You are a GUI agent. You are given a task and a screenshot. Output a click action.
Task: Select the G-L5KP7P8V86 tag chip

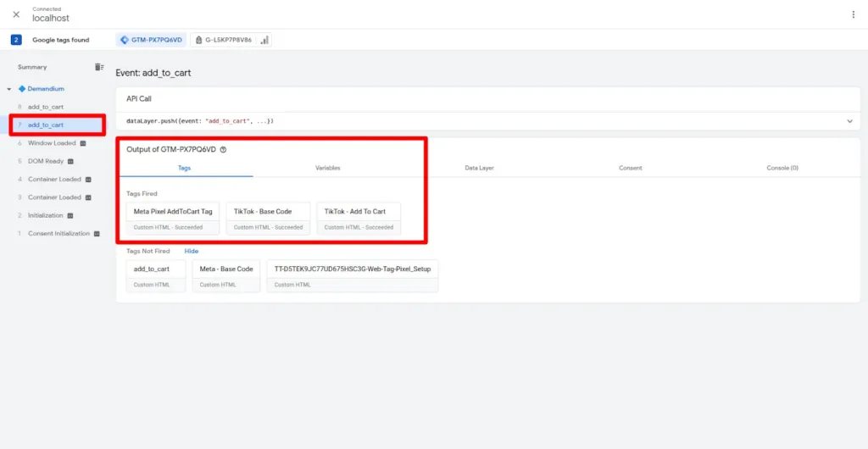(224, 40)
